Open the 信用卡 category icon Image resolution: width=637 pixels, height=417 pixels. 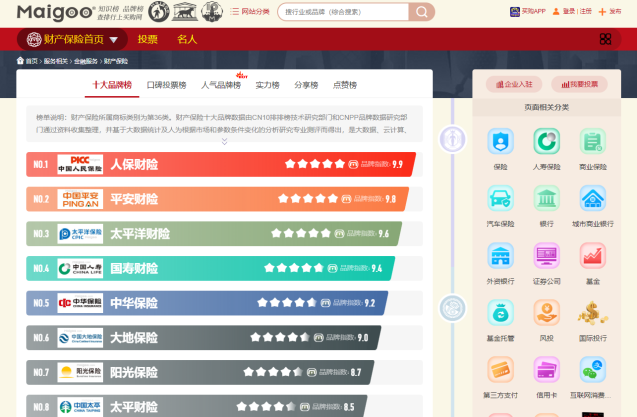(x=547, y=369)
